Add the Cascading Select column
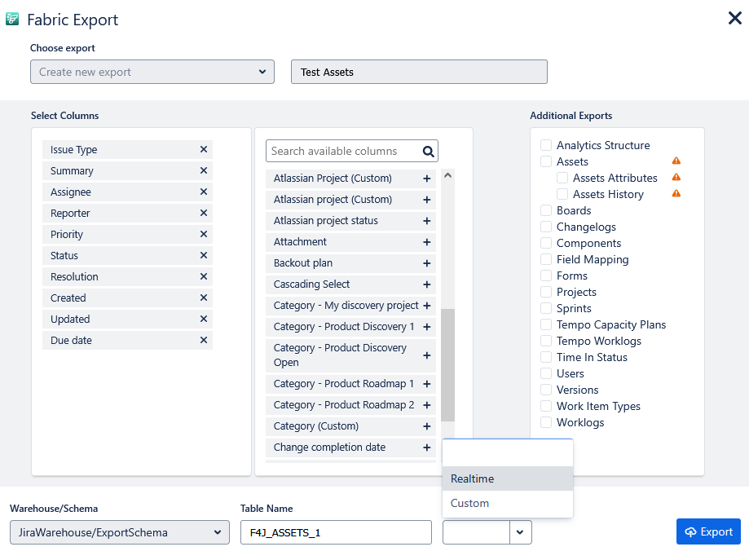This screenshot has width=749, height=560. tap(426, 284)
